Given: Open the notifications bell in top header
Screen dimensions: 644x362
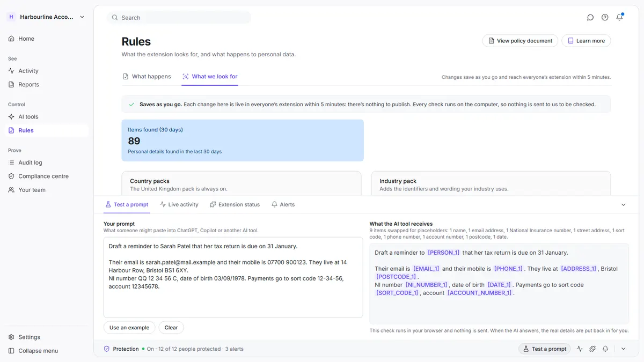Looking at the screenshot, I should 619,17.
